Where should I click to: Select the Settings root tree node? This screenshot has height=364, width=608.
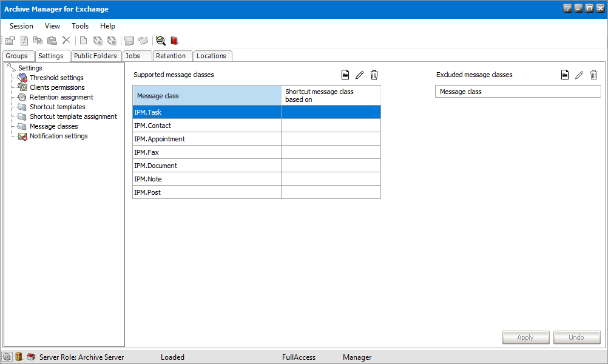[30, 68]
